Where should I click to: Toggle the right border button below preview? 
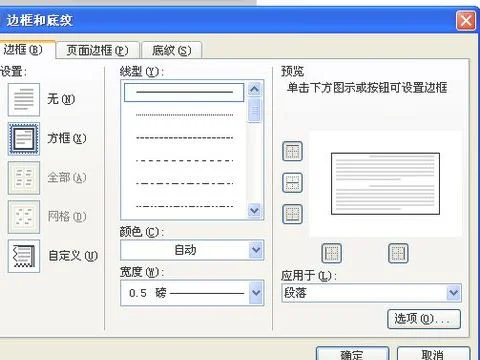point(398,253)
